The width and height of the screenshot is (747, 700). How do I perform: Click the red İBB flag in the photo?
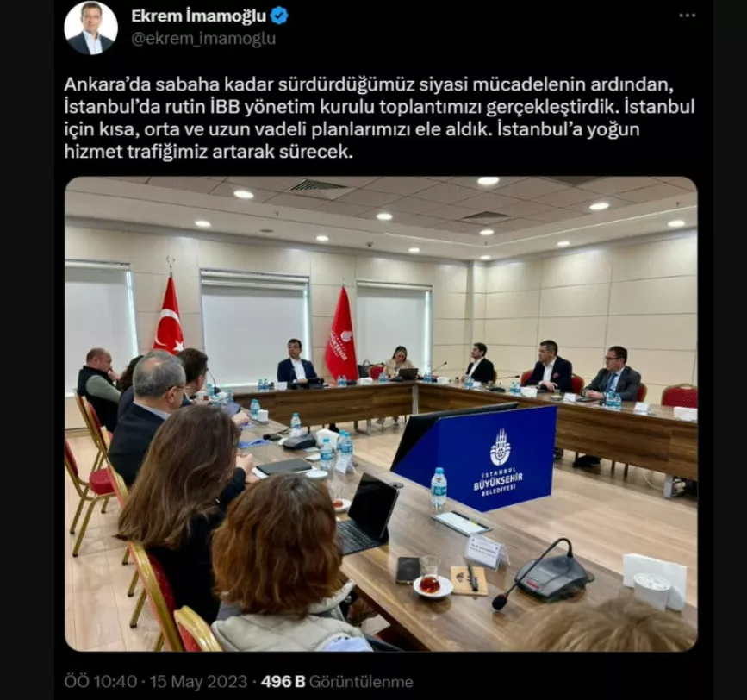pos(341,334)
